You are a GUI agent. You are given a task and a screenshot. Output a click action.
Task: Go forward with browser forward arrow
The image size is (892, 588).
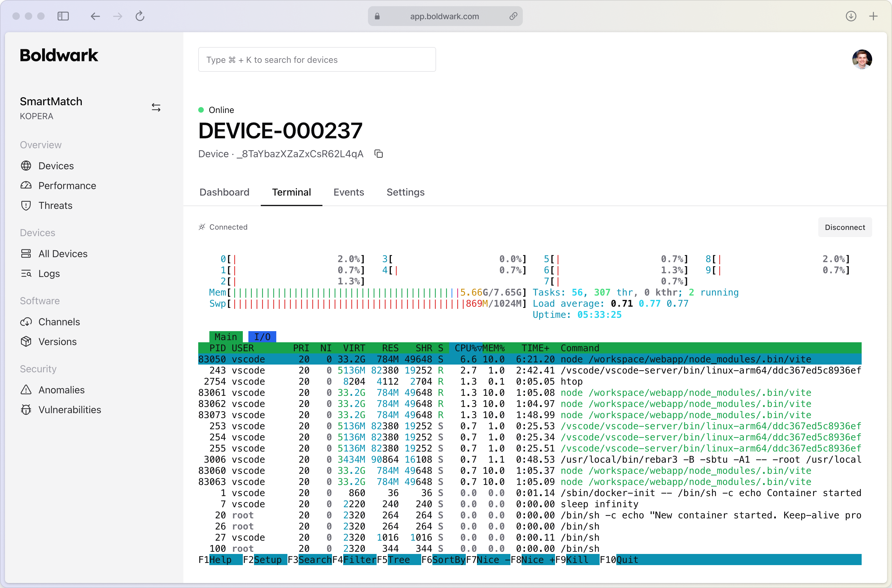pos(117,16)
